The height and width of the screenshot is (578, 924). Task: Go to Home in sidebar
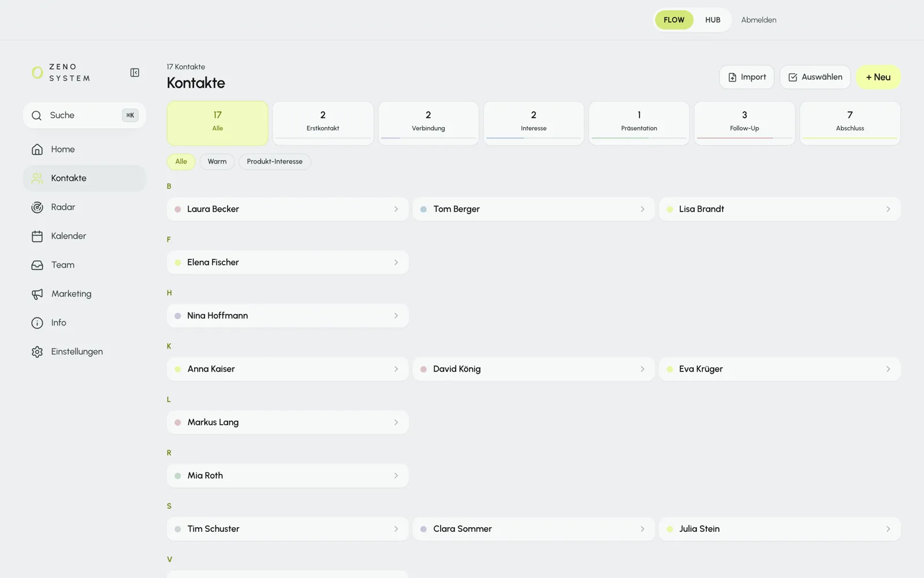pos(84,150)
